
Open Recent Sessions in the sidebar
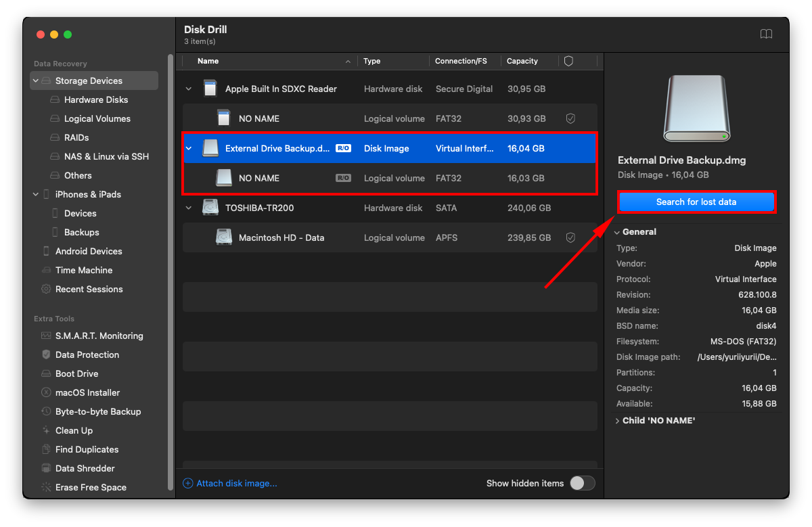[x=87, y=289]
